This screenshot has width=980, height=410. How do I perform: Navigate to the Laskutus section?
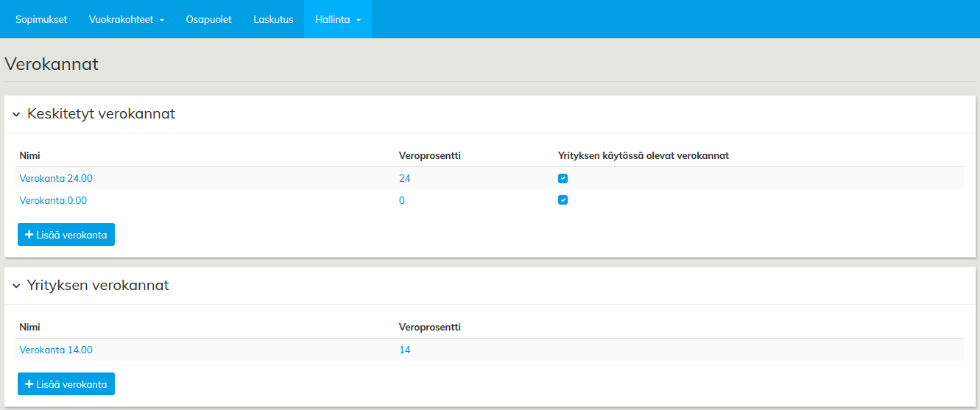pyautogui.click(x=273, y=19)
